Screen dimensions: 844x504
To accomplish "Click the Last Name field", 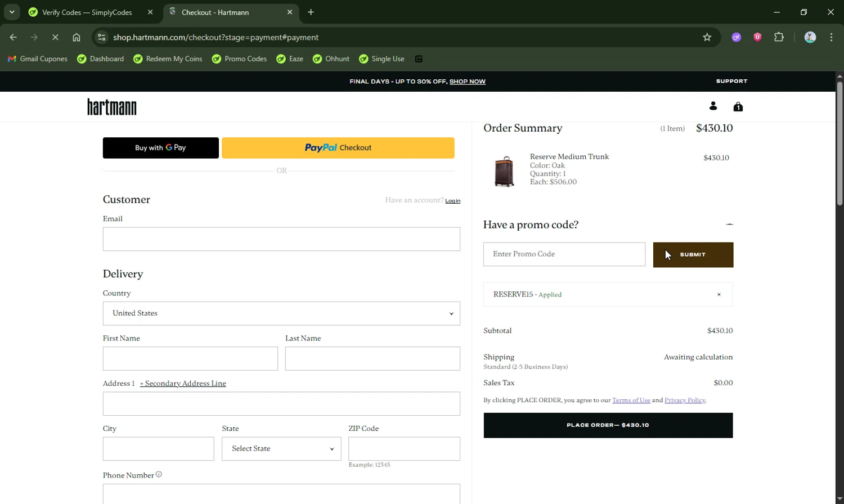I will click(x=372, y=358).
